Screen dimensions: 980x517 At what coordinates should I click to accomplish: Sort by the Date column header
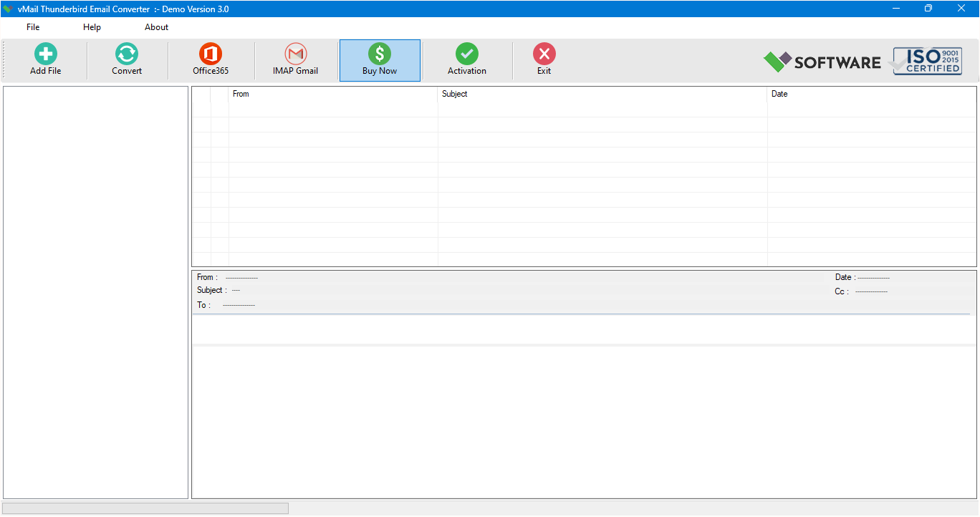pos(872,94)
